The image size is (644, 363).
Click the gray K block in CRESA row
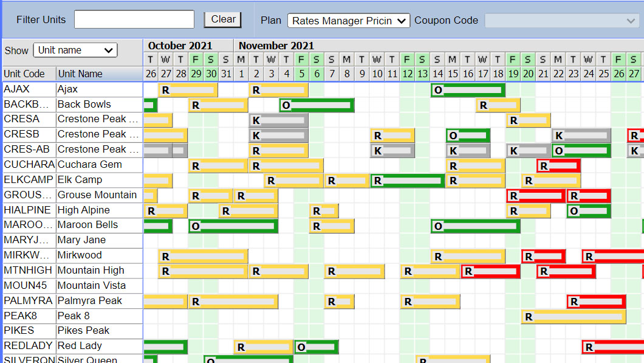[278, 120]
